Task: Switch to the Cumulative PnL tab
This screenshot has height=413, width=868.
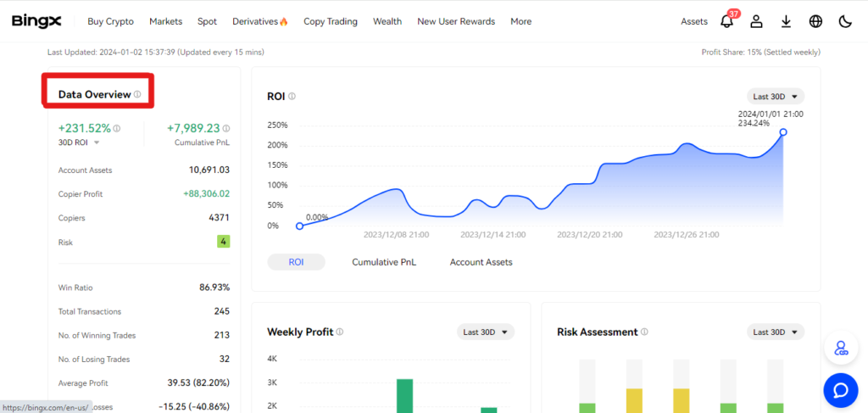Action: pyautogui.click(x=384, y=262)
